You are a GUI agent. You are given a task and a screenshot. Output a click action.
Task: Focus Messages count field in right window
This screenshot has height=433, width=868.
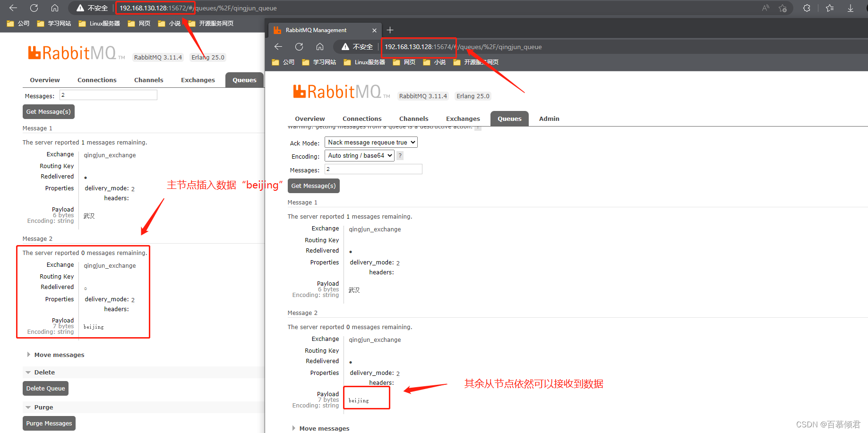373,169
